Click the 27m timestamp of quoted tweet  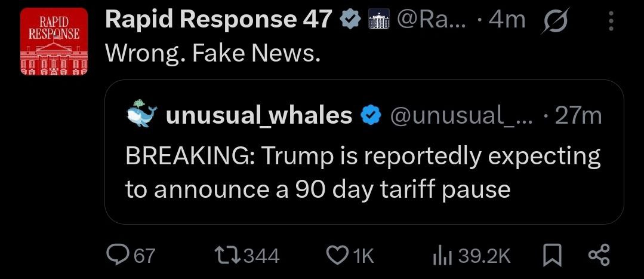coord(578,116)
